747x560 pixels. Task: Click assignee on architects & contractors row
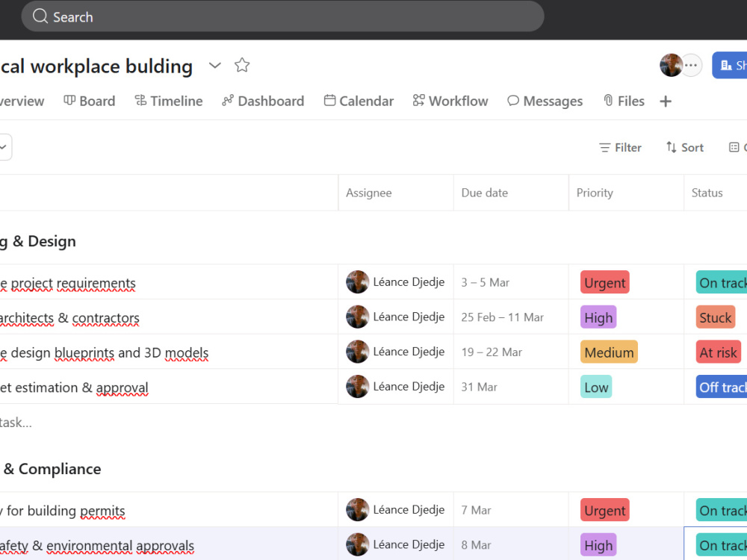point(395,317)
